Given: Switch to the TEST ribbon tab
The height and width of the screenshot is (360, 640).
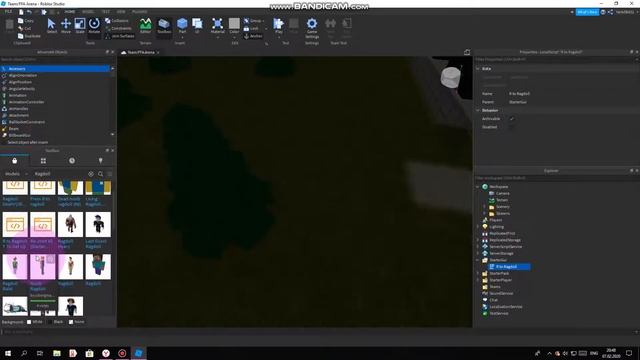Looking at the screenshot, I should click(x=106, y=12).
